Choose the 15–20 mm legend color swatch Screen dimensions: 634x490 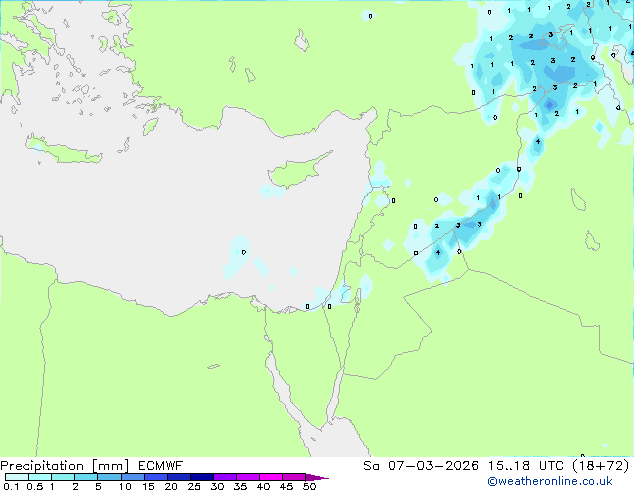(x=156, y=477)
